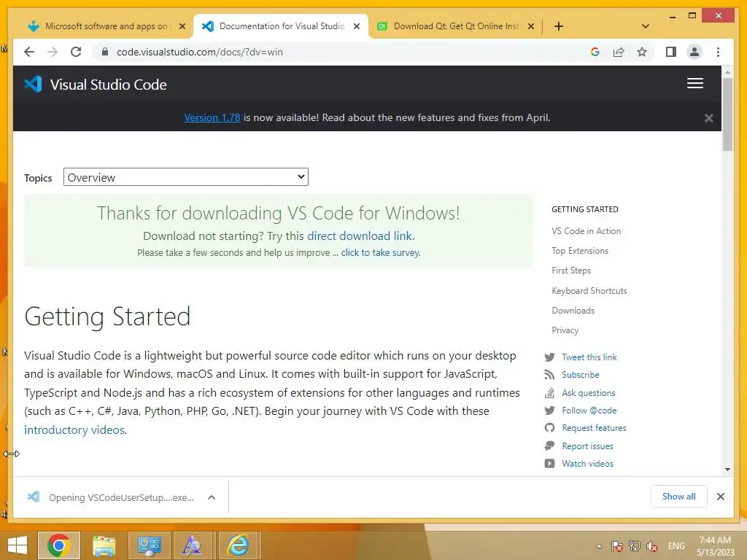Close the Documentation for Visual Studio tab
This screenshot has width=747, height=560.
356,26
